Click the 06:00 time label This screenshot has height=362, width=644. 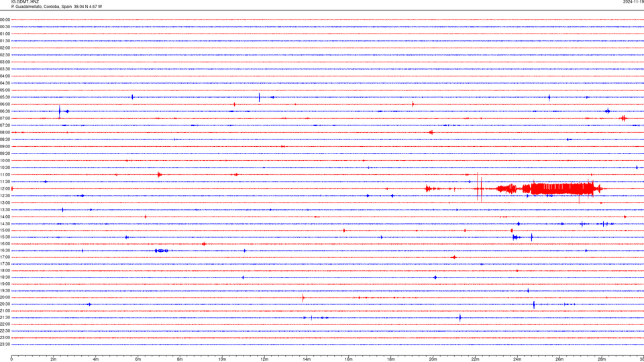[x=5, y=105]
